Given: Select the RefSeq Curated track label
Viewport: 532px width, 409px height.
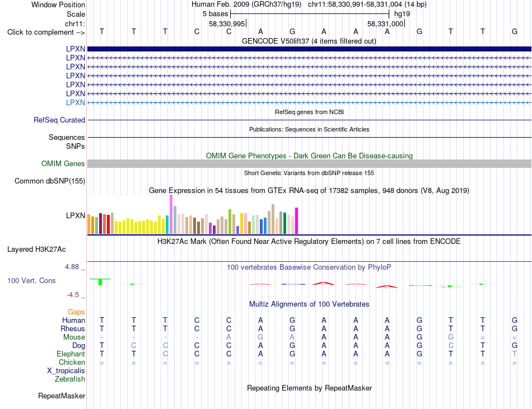Looking at the screenshot, I should 59,120.
